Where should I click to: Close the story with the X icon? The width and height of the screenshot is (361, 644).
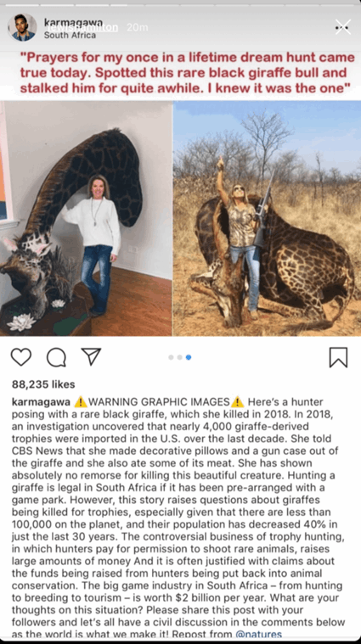tap(343, 27)
